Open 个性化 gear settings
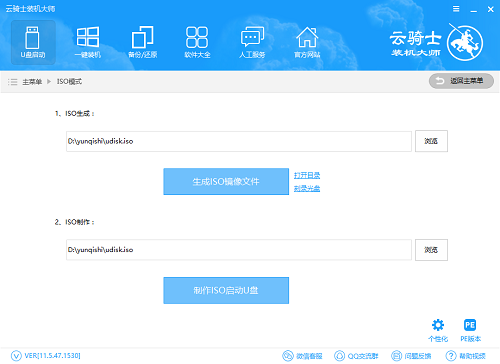Image resolution: width=500 pixels, height=364 pixels. point(438,330)
